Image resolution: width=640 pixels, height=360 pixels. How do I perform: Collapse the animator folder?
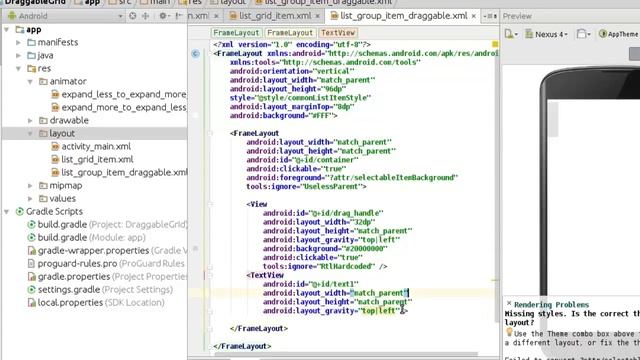30,81
